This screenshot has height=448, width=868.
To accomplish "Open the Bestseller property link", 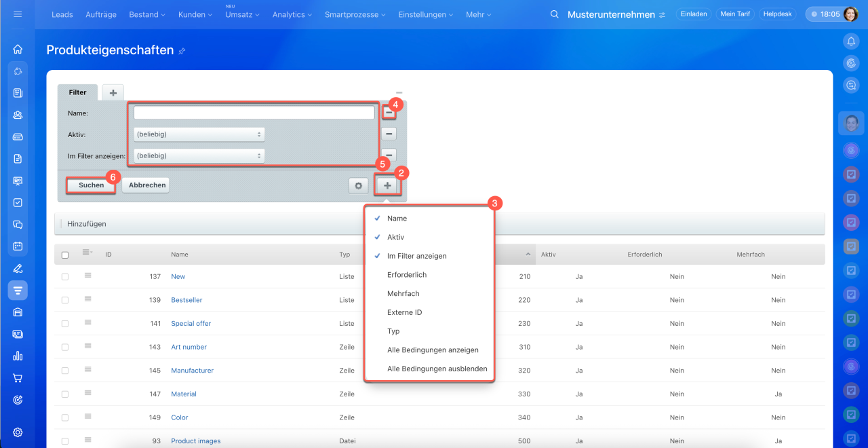I will (186, 300).
